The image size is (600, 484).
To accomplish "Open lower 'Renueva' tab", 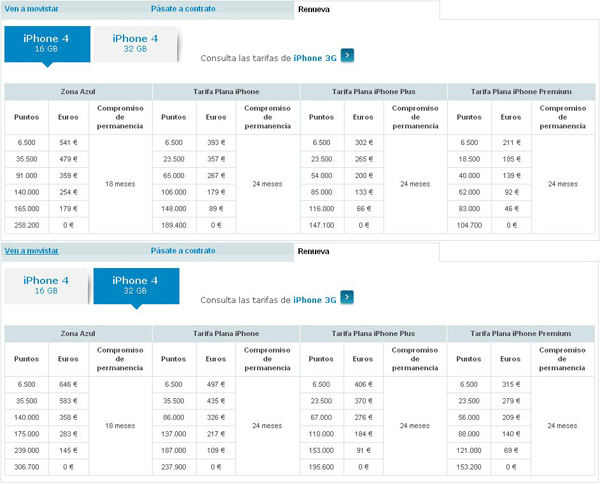I will (x=313, y=251).
